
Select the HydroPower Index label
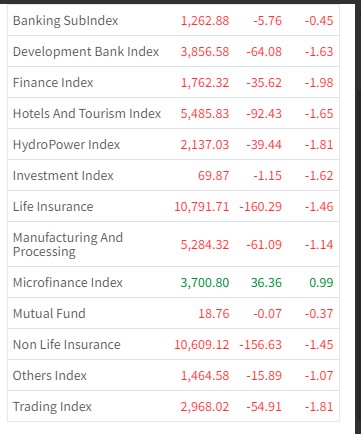click(x=66, y=145)
